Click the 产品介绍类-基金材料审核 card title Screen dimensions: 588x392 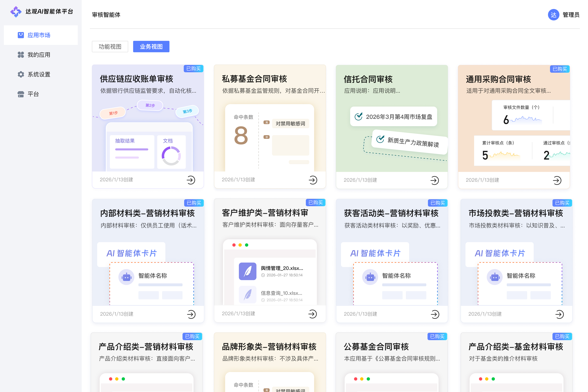coord(516,347)
